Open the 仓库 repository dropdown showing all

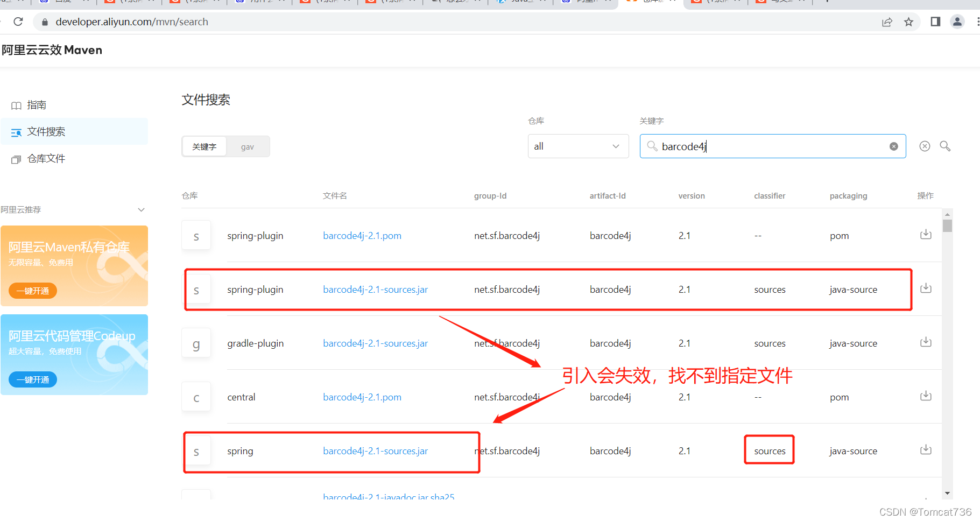click(x=578, y=146)
